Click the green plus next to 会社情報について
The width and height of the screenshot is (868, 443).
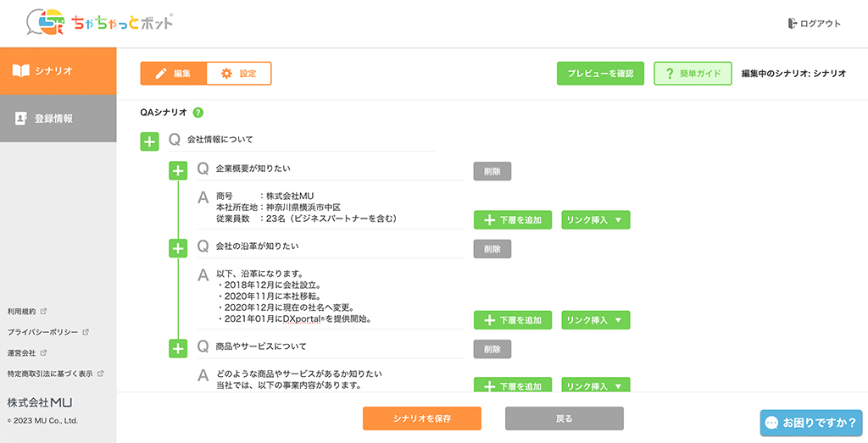149,141
